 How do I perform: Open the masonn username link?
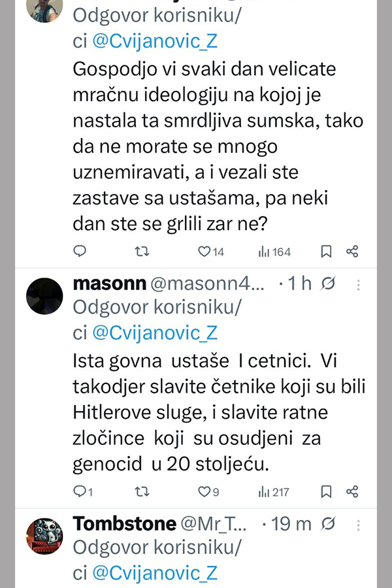[110, 284]
